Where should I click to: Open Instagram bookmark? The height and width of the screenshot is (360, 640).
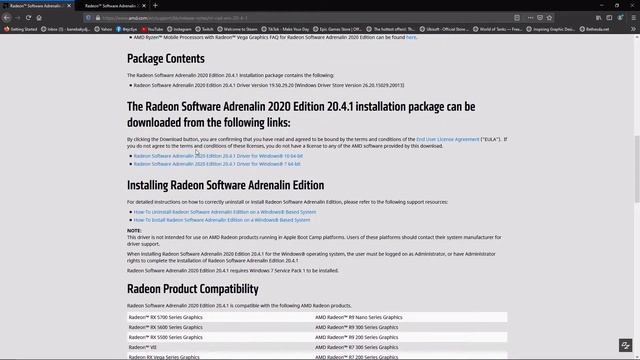(179, 29)
